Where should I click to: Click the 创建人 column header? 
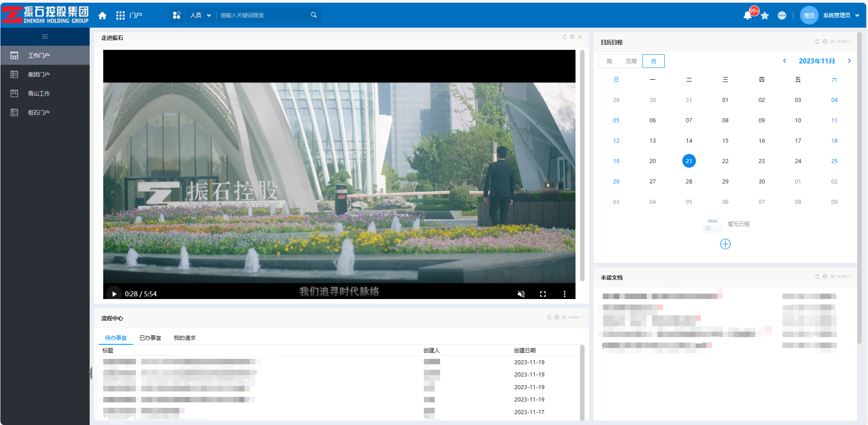pyautogui.click(x=432, y=351)
